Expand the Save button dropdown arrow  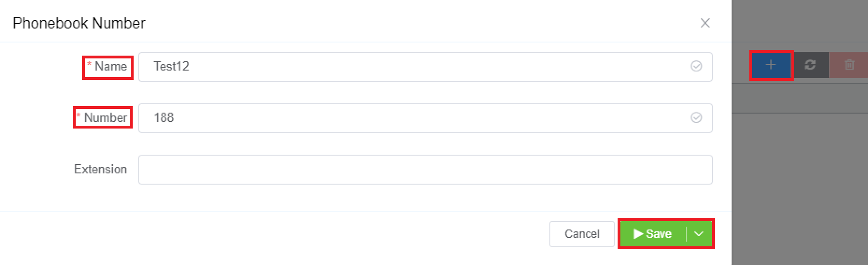pos(698,234)
